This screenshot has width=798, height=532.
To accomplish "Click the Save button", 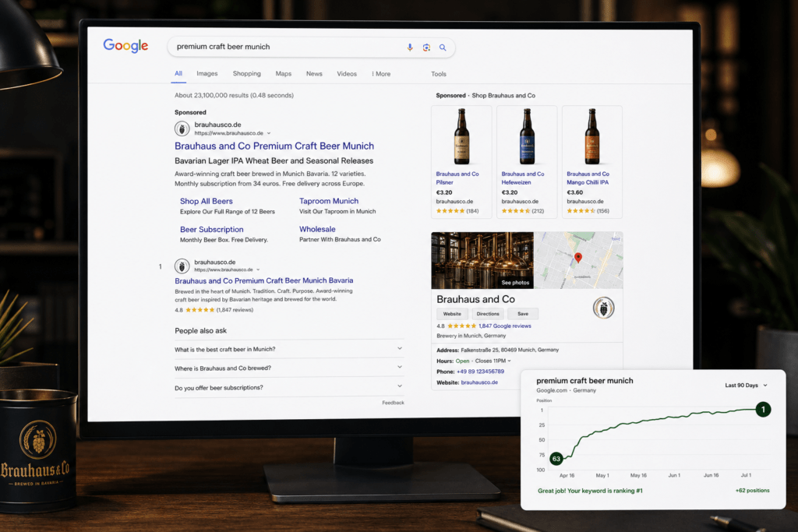I will point(523,314).
